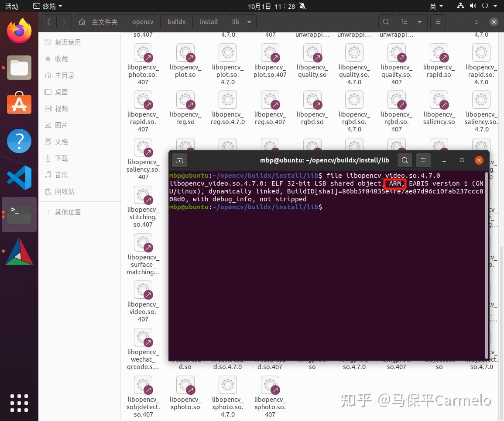This screenshot has width=504, height=421.
Task: Select the libopencv_video.so.407 file thumbnail
Action: pos(143,290)
